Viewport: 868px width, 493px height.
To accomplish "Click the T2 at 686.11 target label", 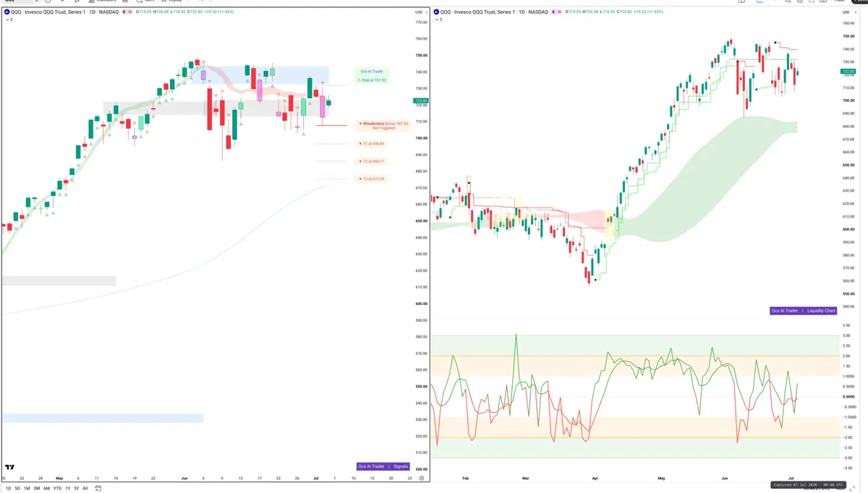I will pyautogui.click(x=371, y=161).
